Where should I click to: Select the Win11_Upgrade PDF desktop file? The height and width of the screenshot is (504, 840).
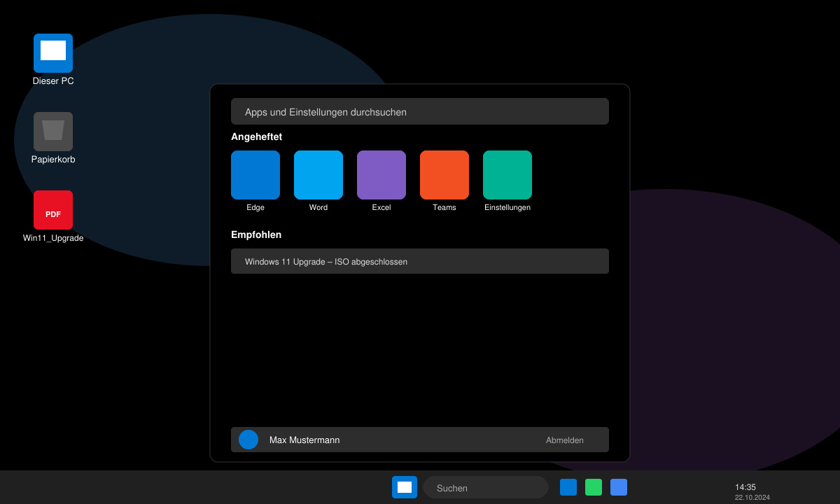pyautogui.click(x=53, y=210)
